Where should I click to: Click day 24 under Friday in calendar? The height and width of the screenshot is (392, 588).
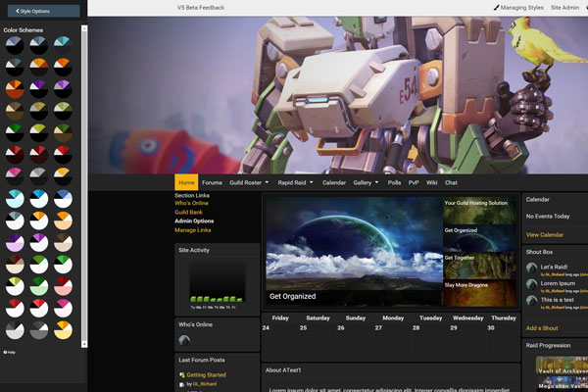(x=266, y=328)
